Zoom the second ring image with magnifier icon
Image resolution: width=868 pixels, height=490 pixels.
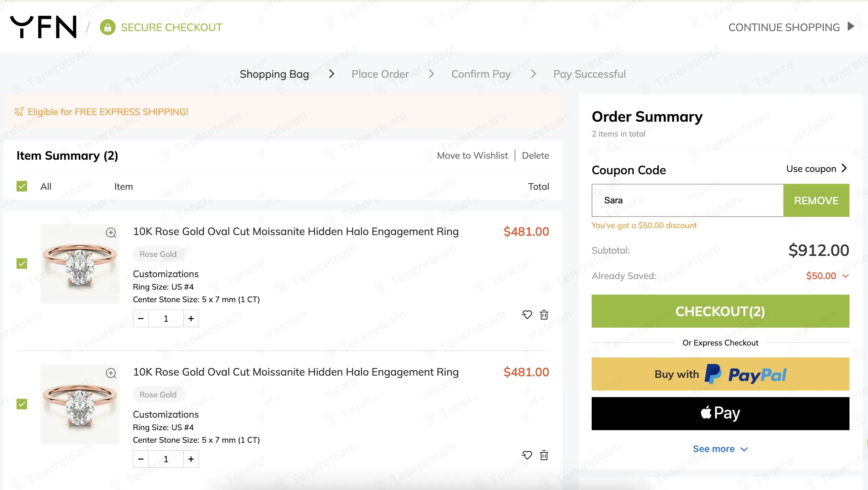[111, 373]
